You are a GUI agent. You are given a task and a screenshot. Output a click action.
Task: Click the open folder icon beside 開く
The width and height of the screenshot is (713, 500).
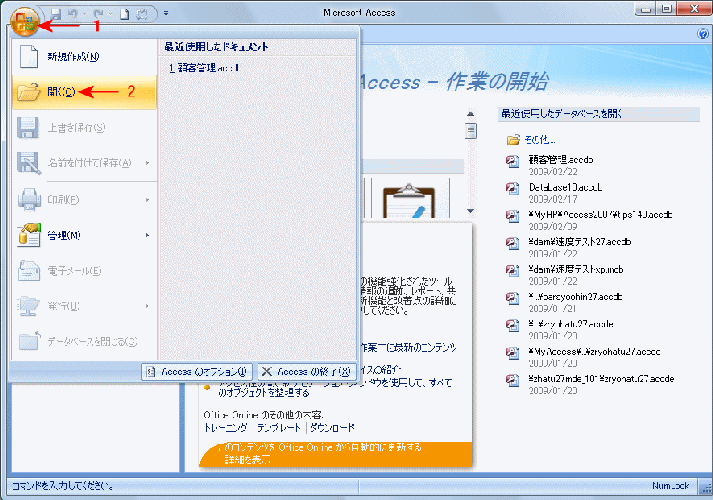[28, 92]
